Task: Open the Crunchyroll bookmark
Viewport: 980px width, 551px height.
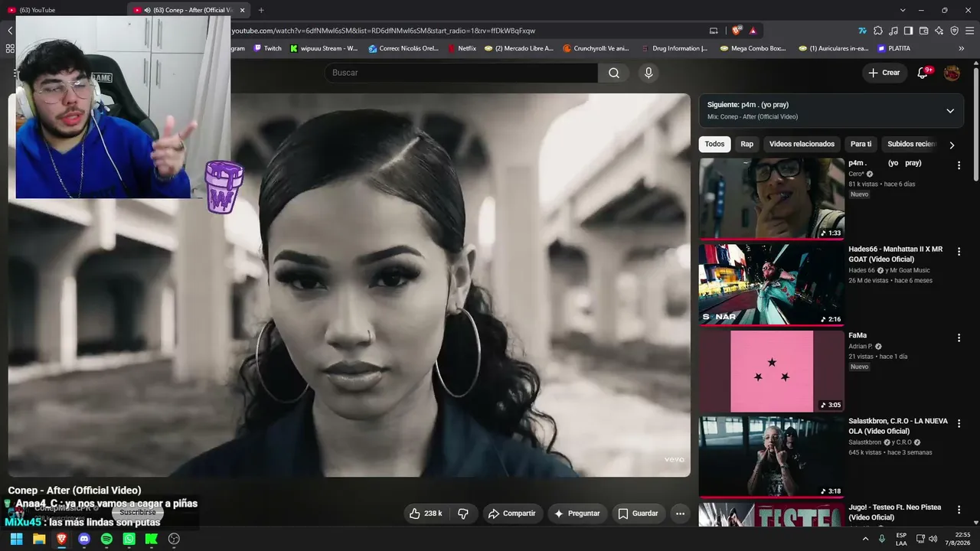Action: tap(596, 48)
